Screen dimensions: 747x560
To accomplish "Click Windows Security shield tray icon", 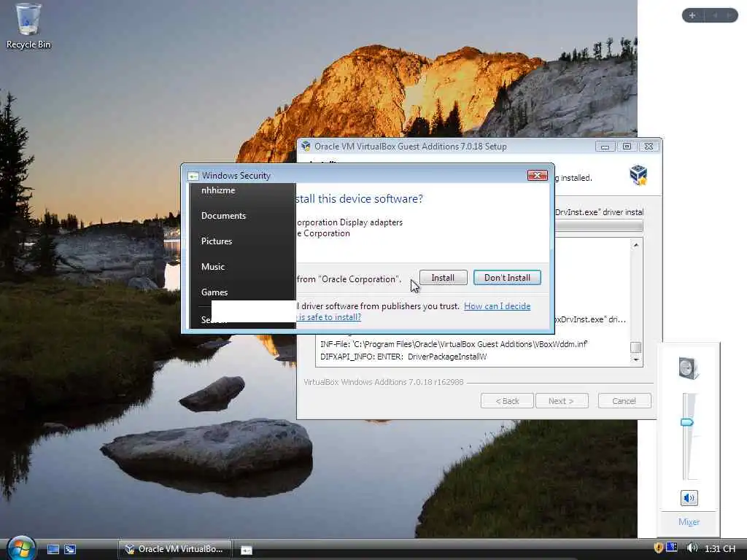I will pyautogui.click(x=659, y=548).
